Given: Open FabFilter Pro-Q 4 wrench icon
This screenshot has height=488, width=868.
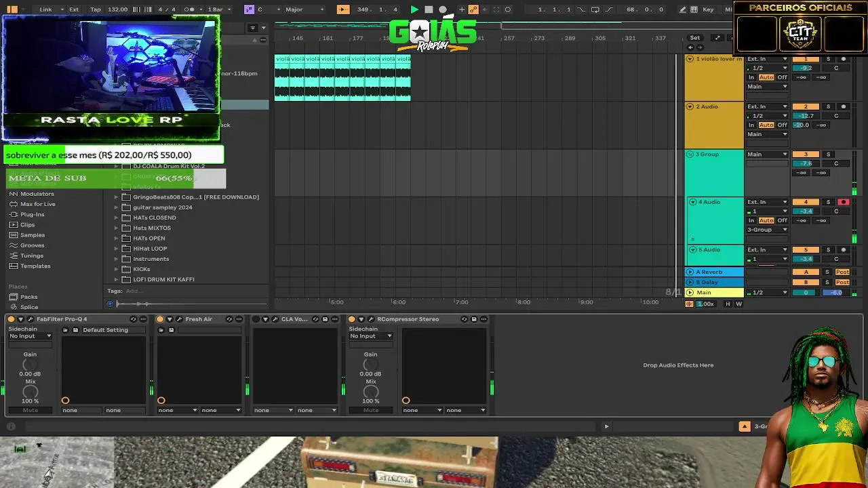Looking at the screenshot, I should point(30,319).
